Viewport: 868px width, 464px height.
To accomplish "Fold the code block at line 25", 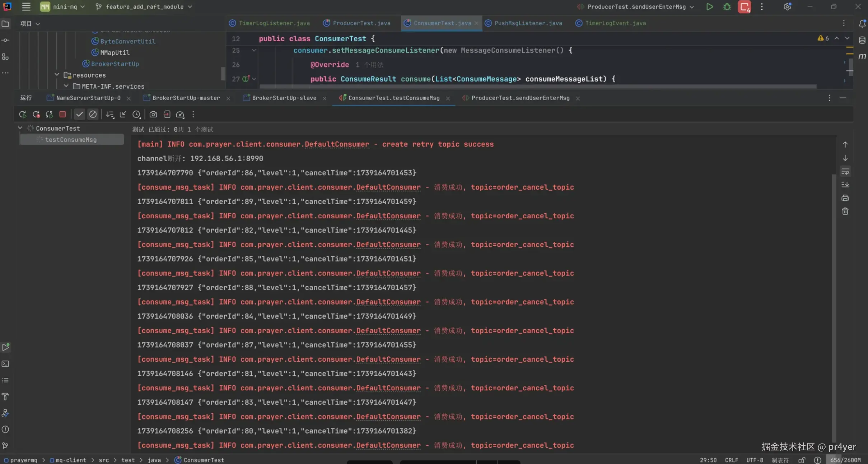I will (x=254, y=50).
